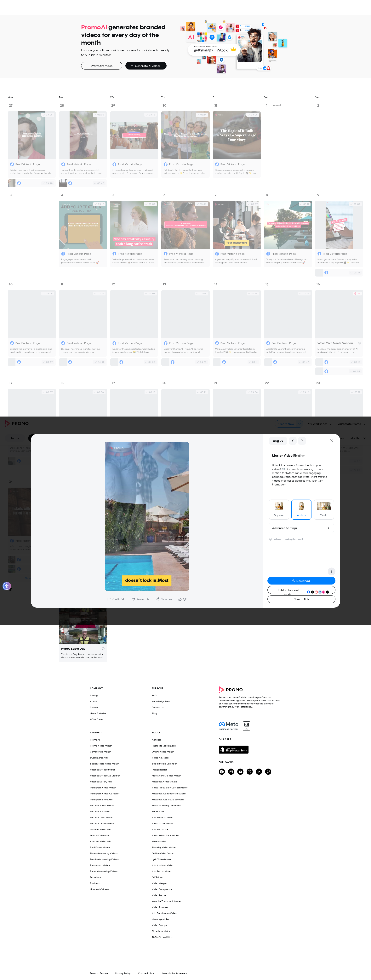This screenshot has width=371, height=980.
Task: Open footer Facebook follow icon
Action: (x=222, y=771)
